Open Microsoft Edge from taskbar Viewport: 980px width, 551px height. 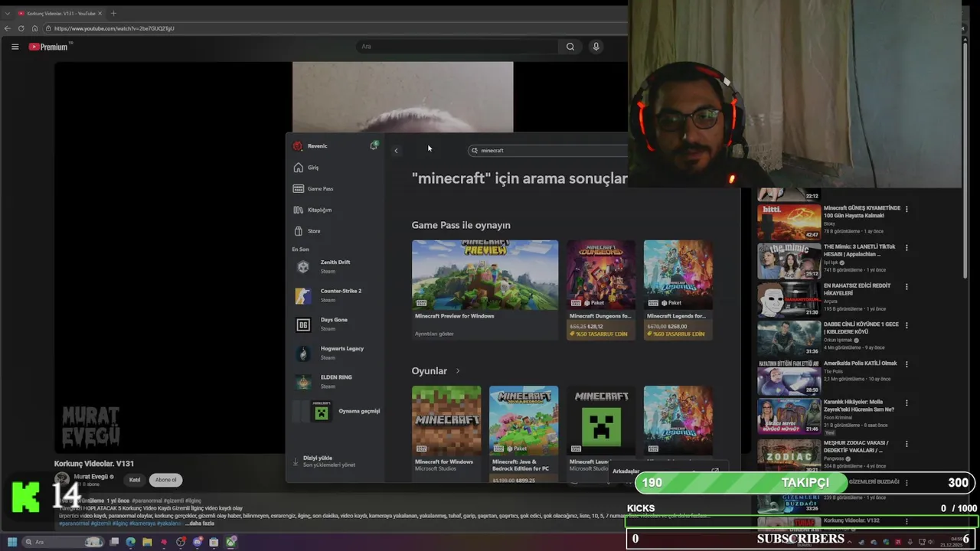130,542
